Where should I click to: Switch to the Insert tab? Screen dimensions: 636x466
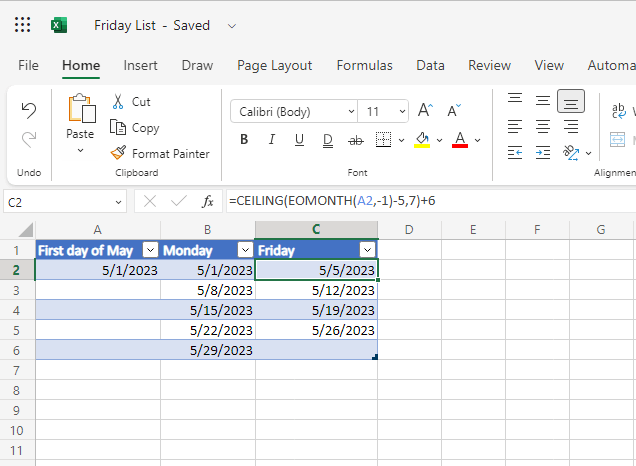pos(140,65)
